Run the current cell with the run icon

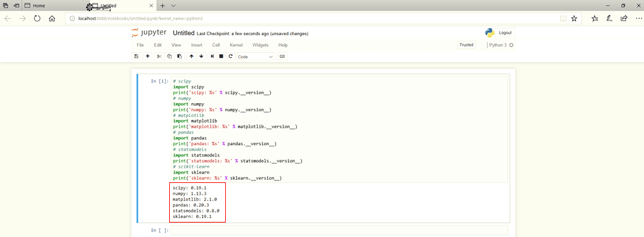(212, 57)
